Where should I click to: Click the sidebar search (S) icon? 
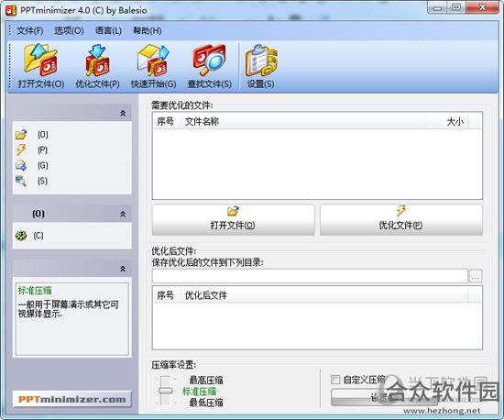coord(21,181)
